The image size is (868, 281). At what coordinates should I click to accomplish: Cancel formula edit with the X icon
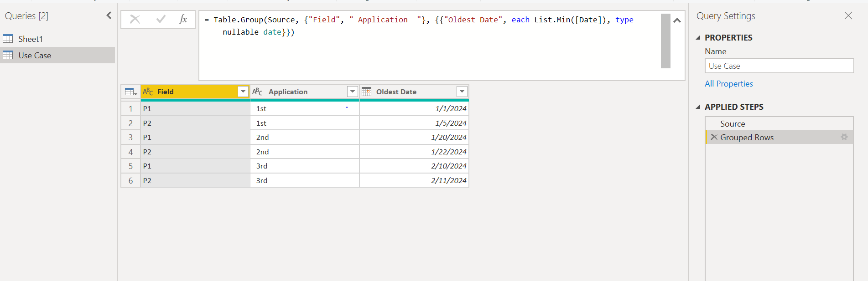click(135, 19)
